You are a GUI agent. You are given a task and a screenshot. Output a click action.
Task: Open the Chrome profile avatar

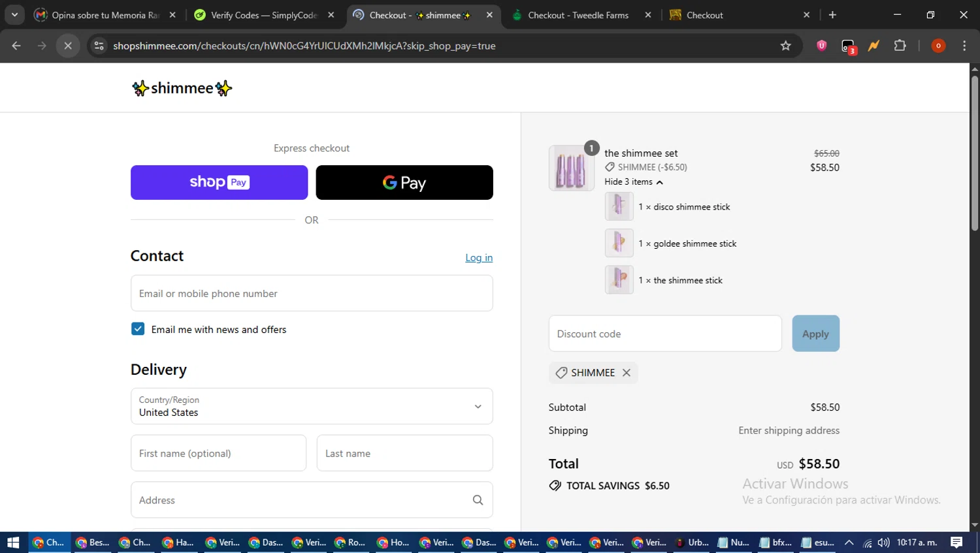pyautogui.click(x=938, y=46)
